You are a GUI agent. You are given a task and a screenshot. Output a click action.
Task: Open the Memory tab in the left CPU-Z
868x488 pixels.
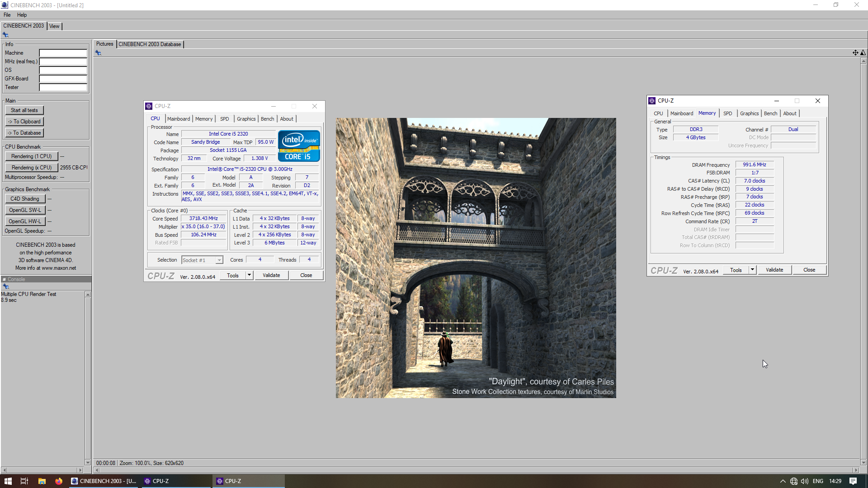point(204,119)
